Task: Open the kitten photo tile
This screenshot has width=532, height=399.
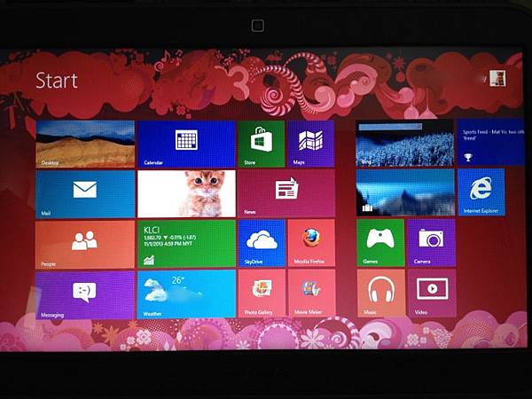Action: pyautogui.click(x=186, y=193)
